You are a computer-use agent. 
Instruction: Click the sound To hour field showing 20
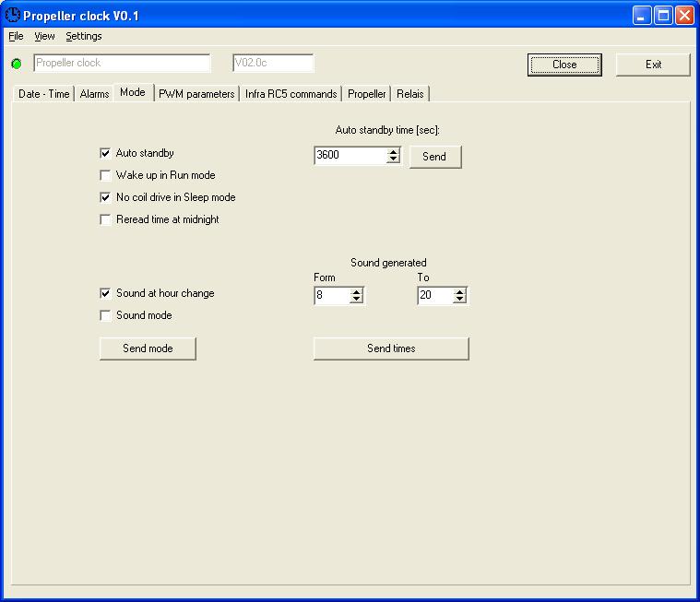point(435,295)
